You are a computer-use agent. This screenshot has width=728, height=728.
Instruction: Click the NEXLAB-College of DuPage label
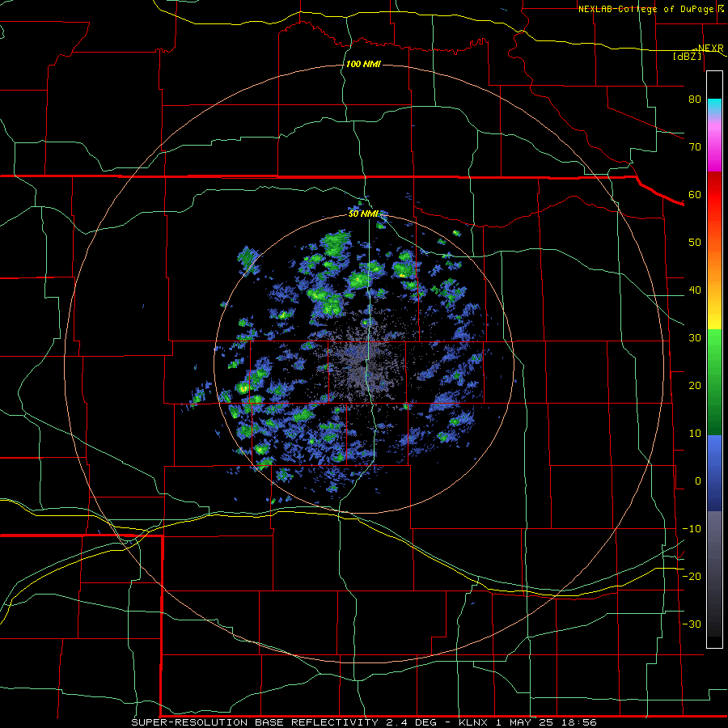[646, 9]
